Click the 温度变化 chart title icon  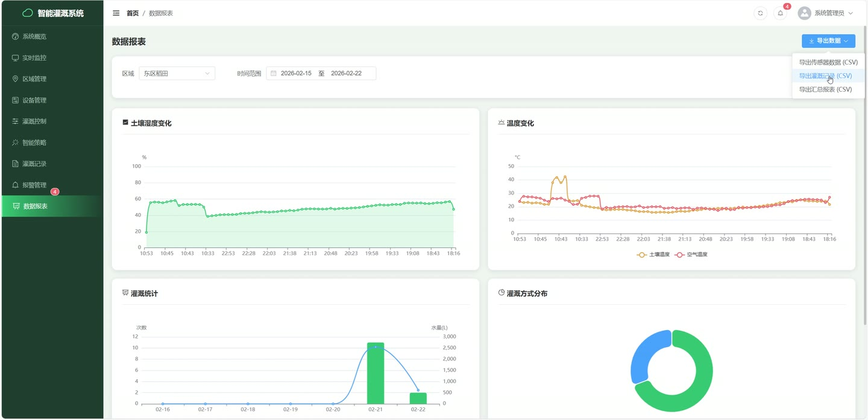502,122
